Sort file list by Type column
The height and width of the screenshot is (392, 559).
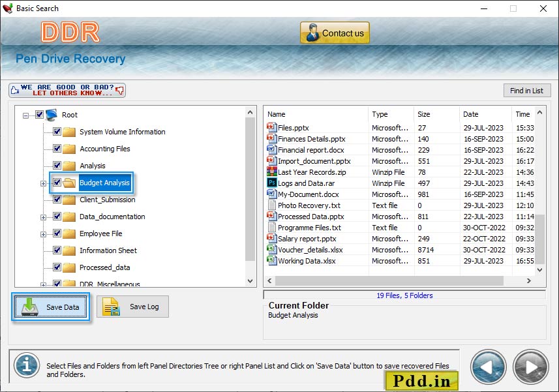click(x=391, y=114)
